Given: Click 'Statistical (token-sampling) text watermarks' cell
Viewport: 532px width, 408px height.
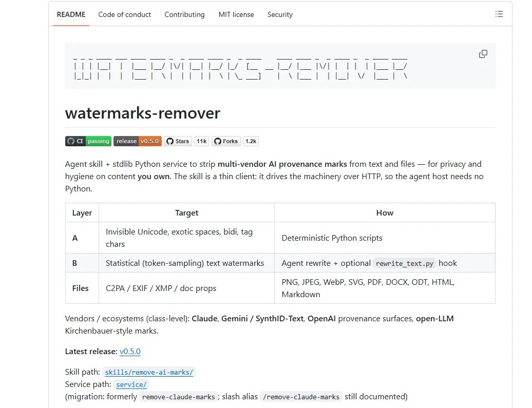Looking at the screenshot, I should pos(186,263).
